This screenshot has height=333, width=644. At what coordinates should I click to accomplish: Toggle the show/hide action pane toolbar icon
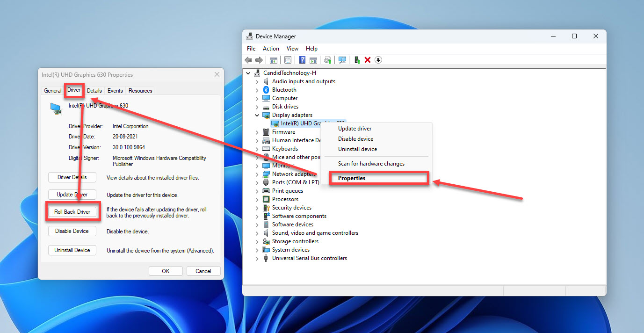(313, 60)
